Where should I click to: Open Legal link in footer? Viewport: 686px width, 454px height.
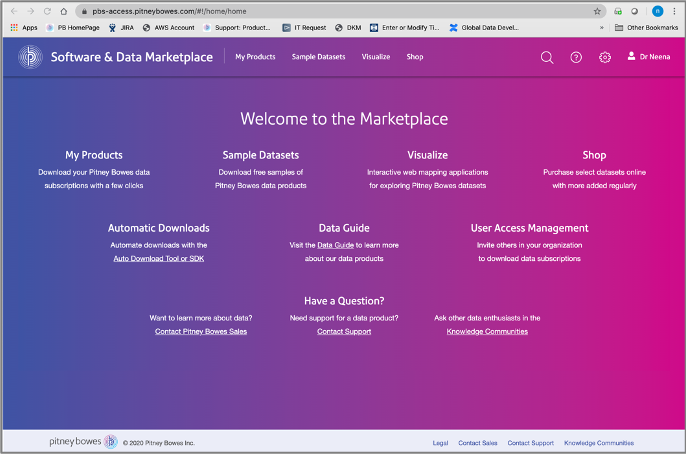[440, 443]
